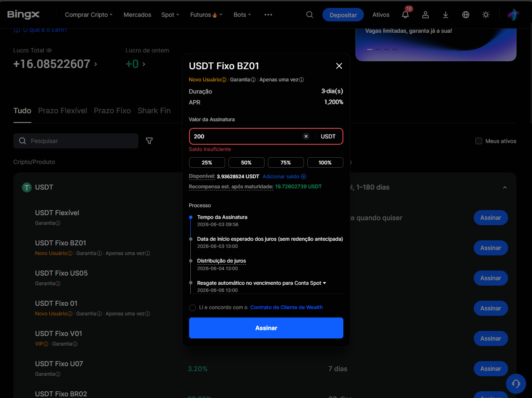Select 50% amount button
The image size is (532, 398).
(247, 163)
